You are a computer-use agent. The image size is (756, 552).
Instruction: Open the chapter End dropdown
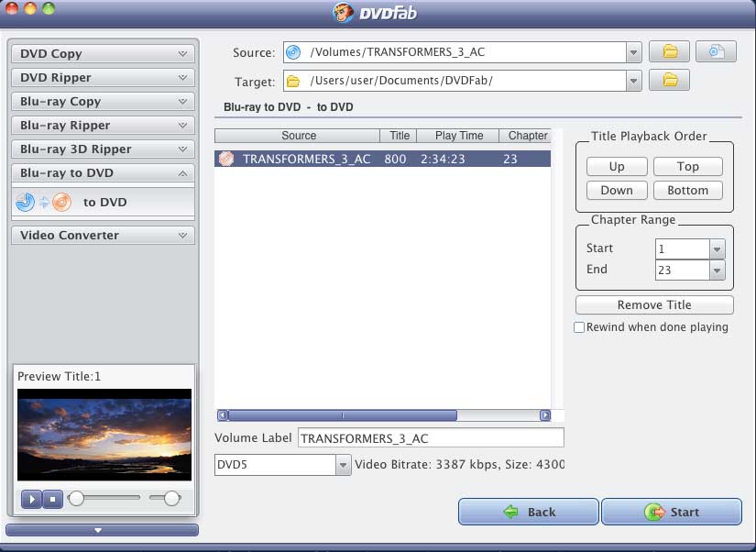[717, 270]
